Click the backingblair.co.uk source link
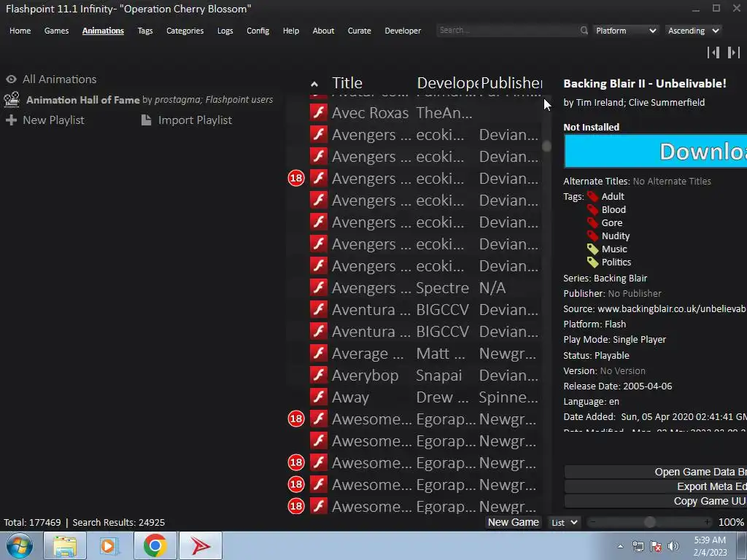This screenshot has width=747, height=560. (x=672, y=308)
